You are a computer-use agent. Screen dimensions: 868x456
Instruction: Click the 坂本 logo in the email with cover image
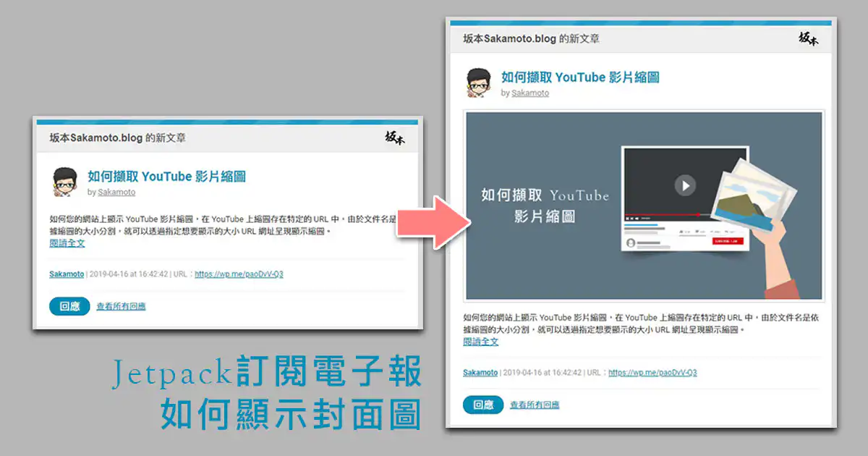click(x=808, y=39)
